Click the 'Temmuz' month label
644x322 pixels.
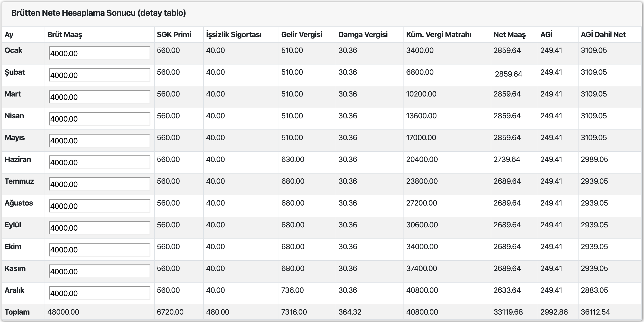(x=19, y=181)
